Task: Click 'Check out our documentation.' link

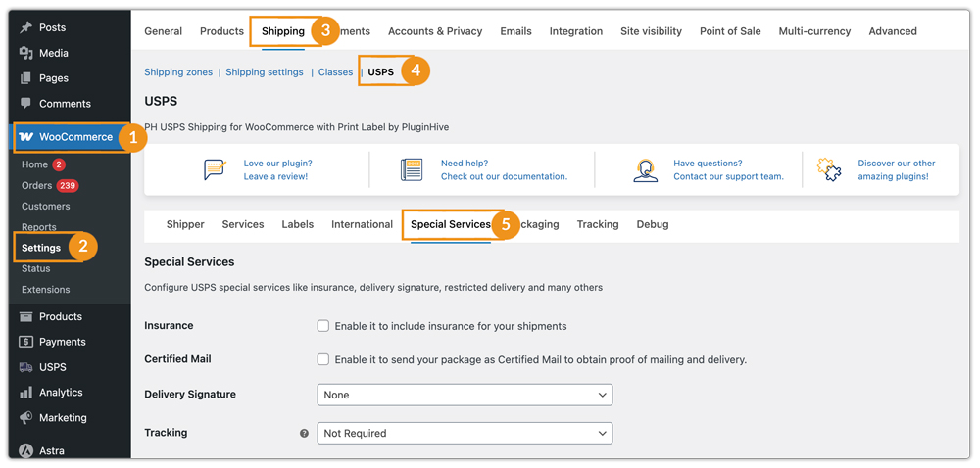Action: [x=505, y=176]
